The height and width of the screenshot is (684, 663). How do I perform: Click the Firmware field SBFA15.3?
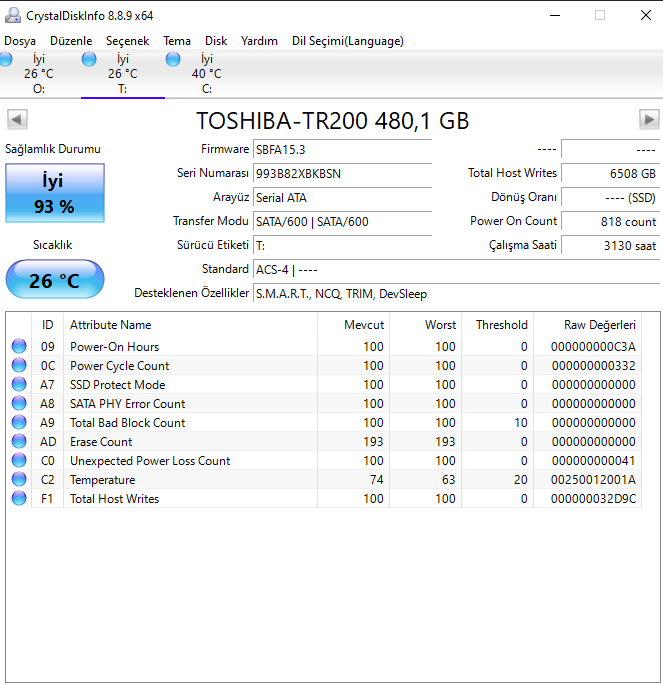pyautogui.click(x=342, y=150)
